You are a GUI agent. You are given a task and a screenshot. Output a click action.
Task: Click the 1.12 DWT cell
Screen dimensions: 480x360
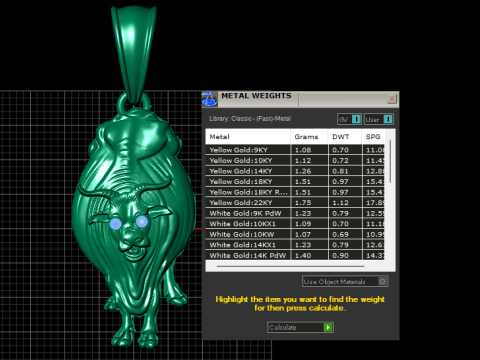[345, 203]
